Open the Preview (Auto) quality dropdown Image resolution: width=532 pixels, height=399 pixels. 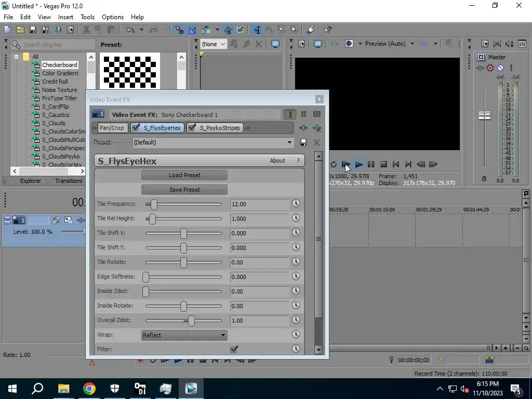[412, 44]
